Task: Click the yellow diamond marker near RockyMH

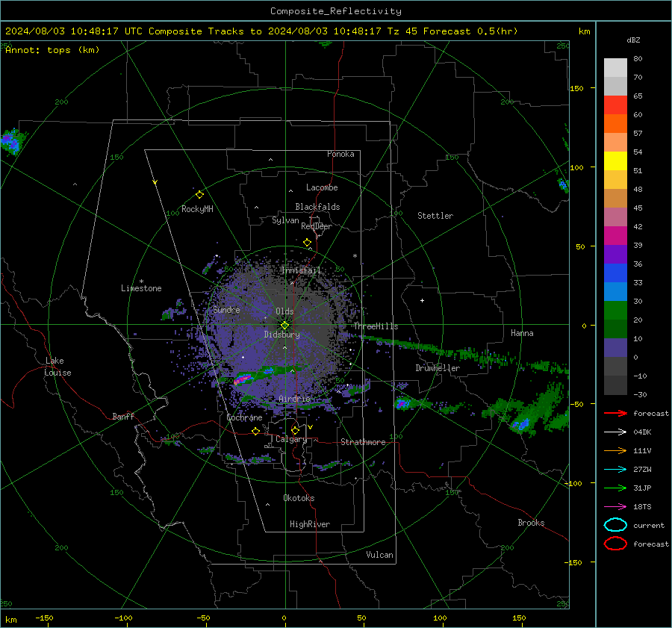Action: point(199,195)
